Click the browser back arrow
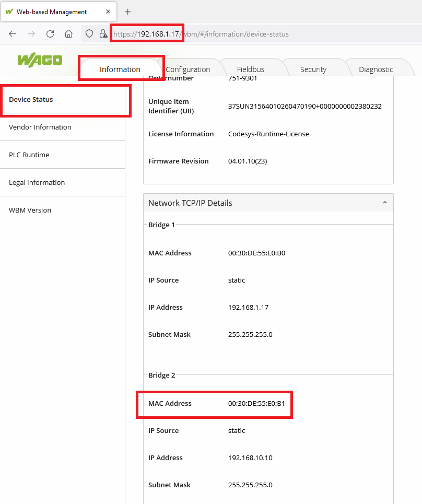The image size is (422, 504). click(13, 34)
